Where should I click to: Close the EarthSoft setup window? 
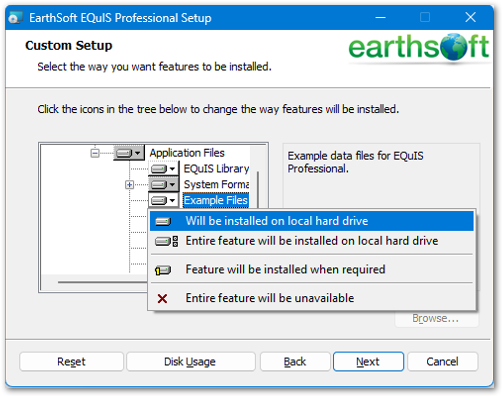click(470, 17)
